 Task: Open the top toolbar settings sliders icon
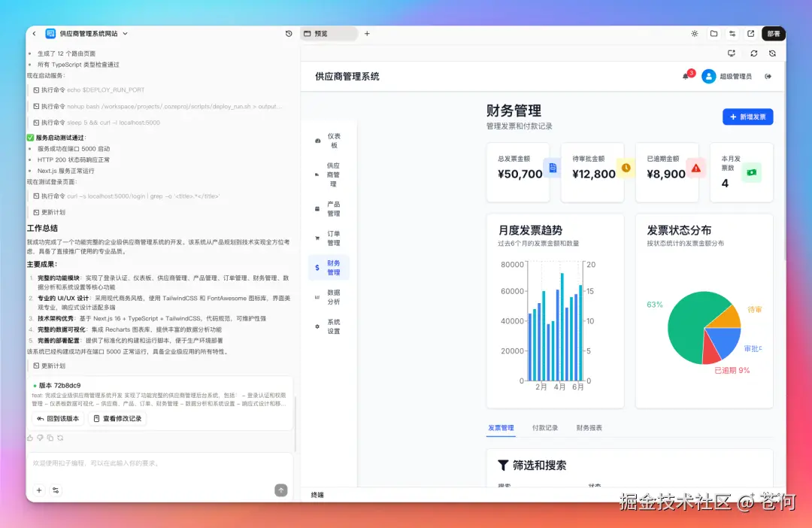click(732, 34)
